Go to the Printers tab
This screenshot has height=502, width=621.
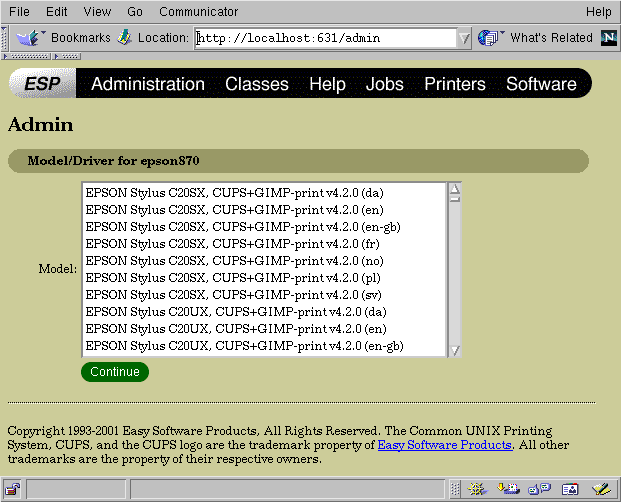(454, 84)
